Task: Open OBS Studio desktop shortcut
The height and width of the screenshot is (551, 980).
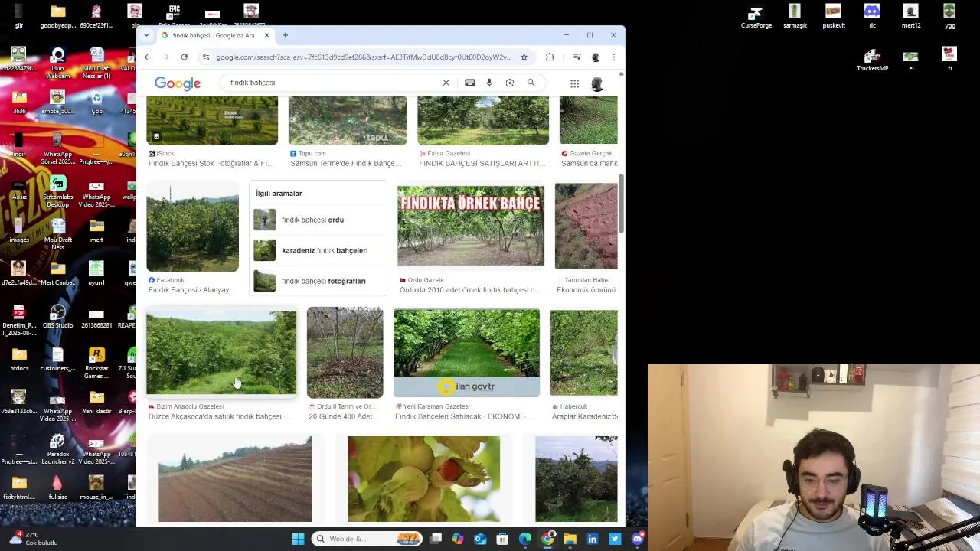Action: [x=57, y=316]
